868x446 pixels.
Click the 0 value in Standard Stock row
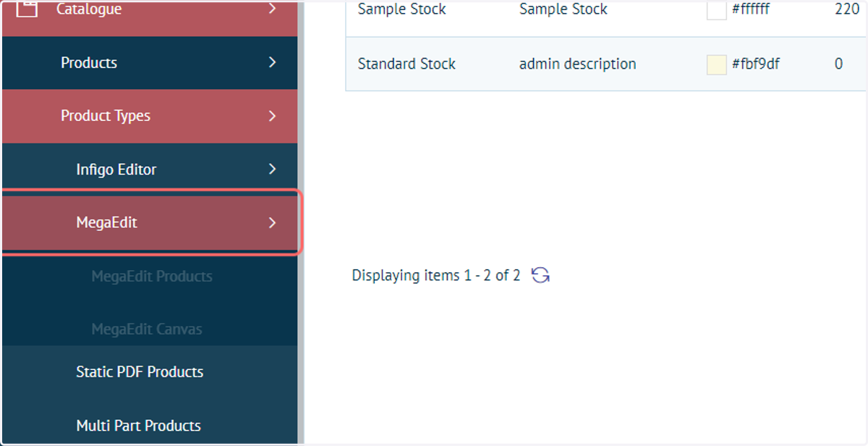[x=838, y=64]
